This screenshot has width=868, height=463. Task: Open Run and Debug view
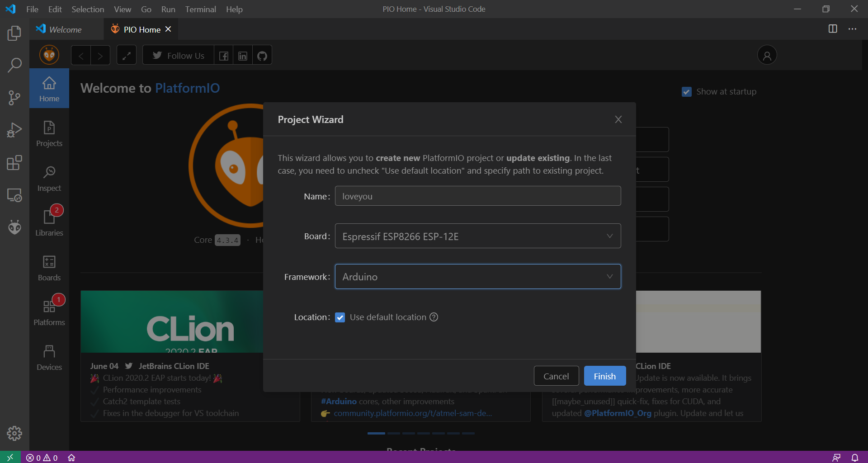click(x=14, y=130)
